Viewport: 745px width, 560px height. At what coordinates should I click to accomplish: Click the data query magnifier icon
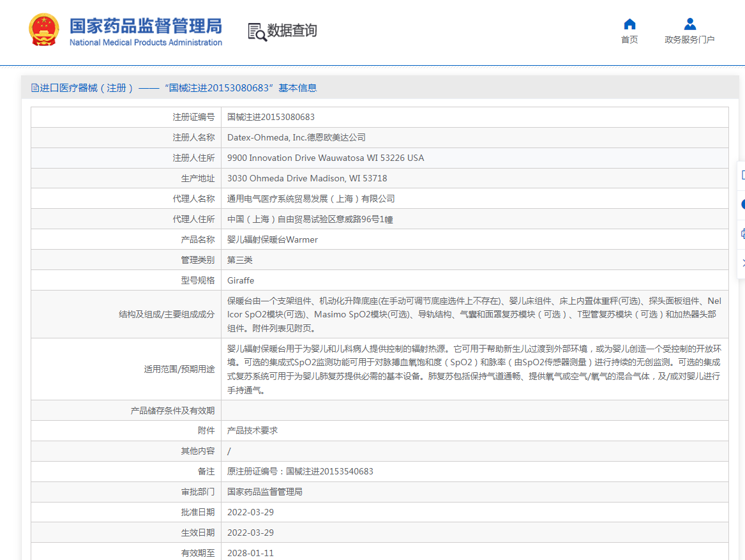(x=257, y=32)
